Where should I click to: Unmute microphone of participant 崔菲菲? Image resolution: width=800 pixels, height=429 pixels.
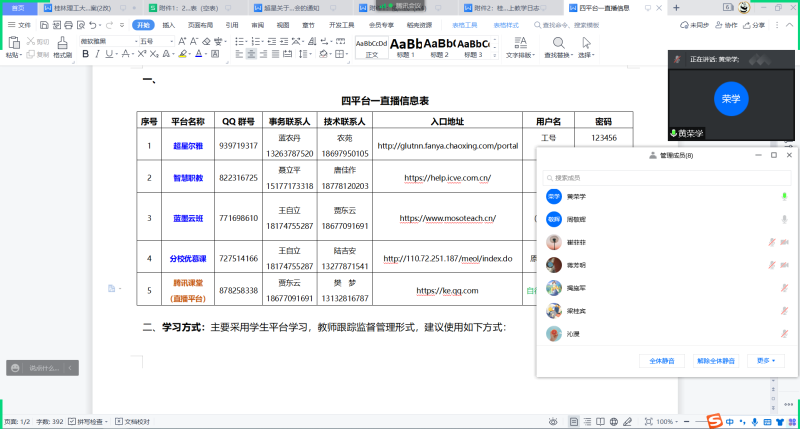771,242
